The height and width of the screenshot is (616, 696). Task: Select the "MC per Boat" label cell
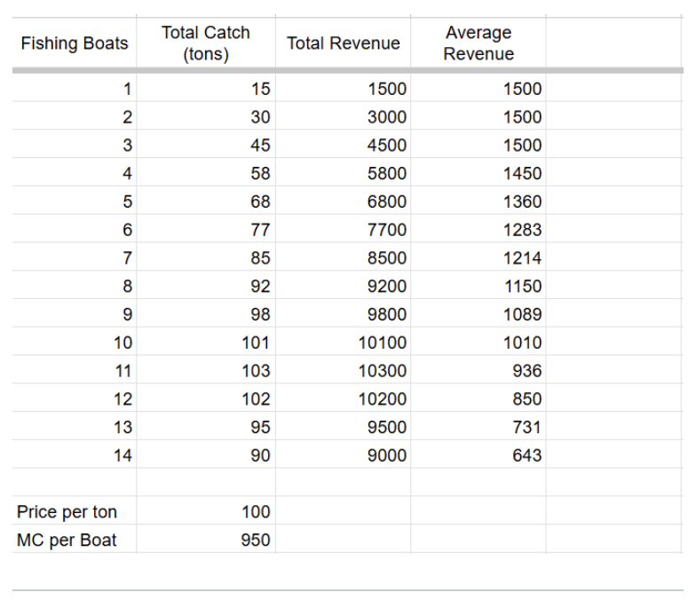coord(75,539)
